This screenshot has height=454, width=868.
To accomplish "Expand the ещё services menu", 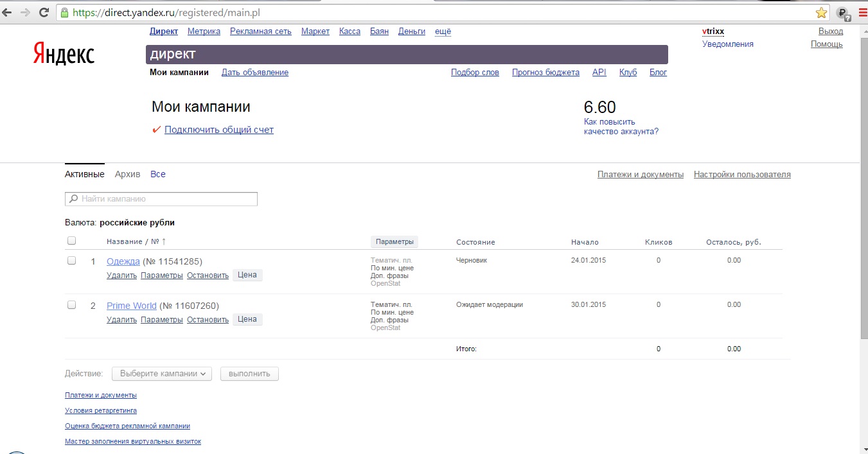I will coord(443,31).
